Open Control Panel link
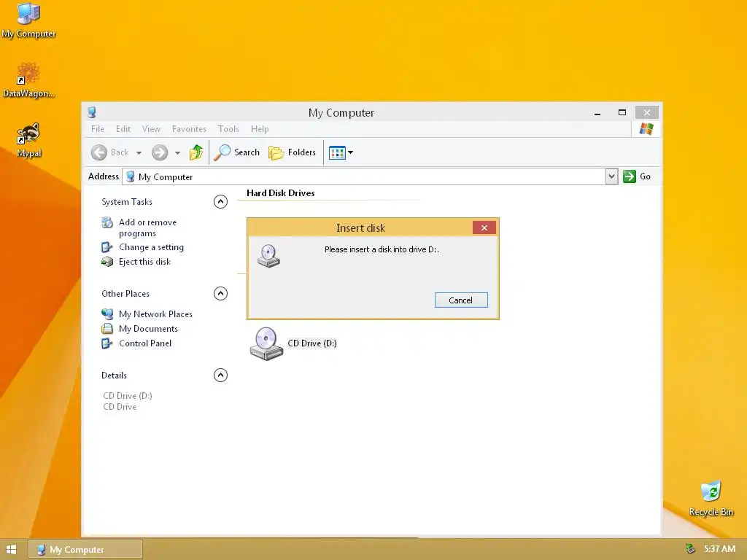747x560 pixels. coord(145,343)
